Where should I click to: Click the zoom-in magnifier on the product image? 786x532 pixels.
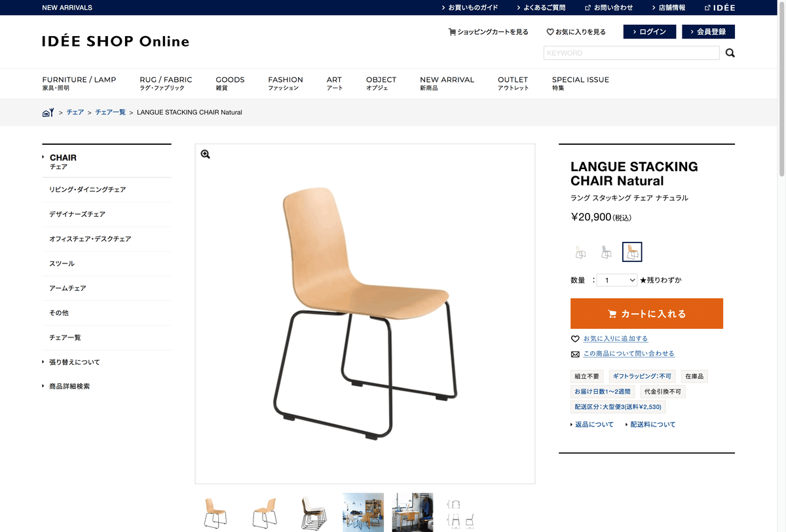click(x=205, y=154)
